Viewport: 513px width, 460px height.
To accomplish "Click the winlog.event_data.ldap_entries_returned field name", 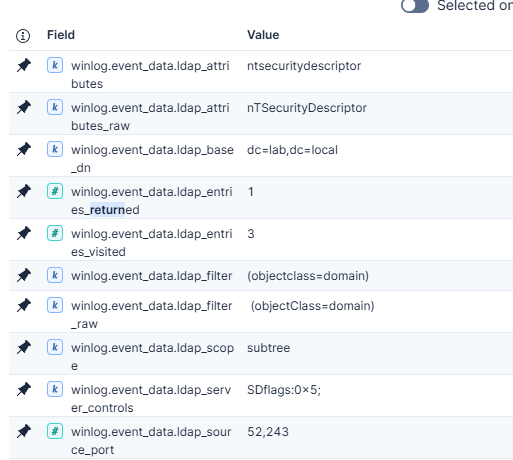I will coord(152,201).
